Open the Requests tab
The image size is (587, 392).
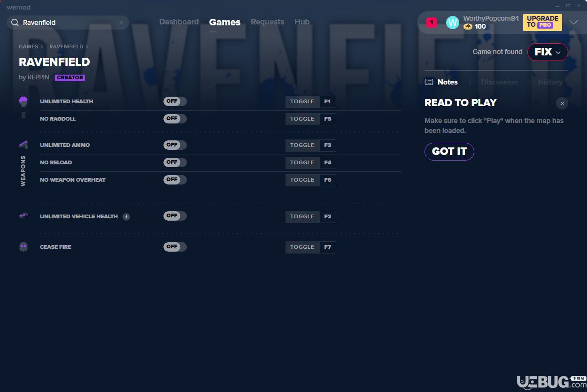267,22
